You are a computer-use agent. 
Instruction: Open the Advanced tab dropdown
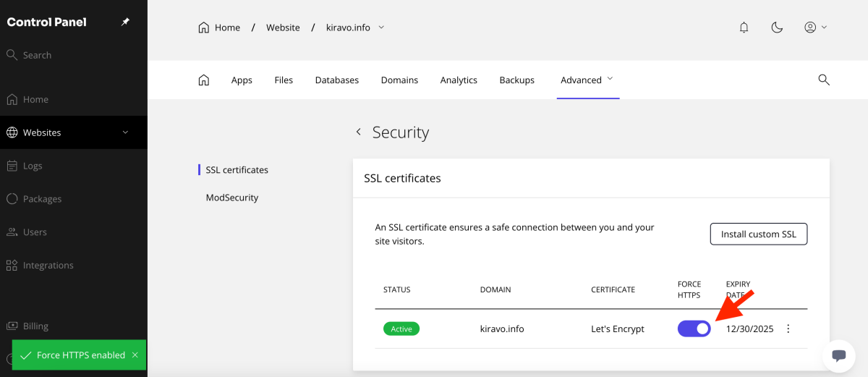click(x=587, y=80)
